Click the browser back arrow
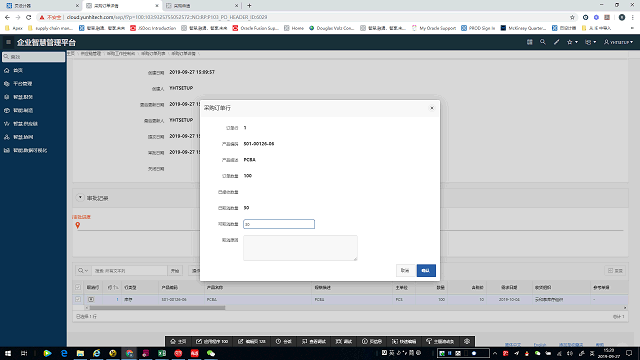 coord(7,17)
